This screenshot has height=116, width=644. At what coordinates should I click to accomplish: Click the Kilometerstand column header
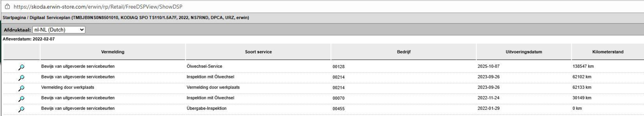point(608,52)
